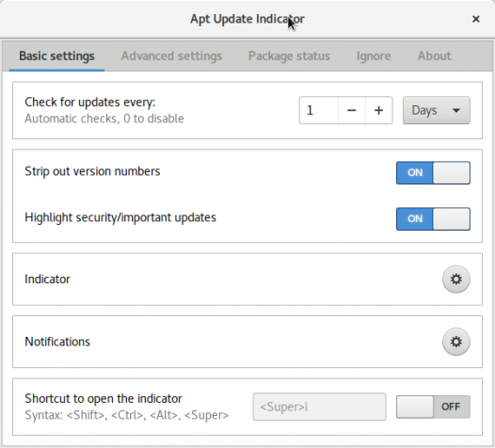Click the Indicator row label
The height and width of the screenshot is (448, 495).
(47, 280)
